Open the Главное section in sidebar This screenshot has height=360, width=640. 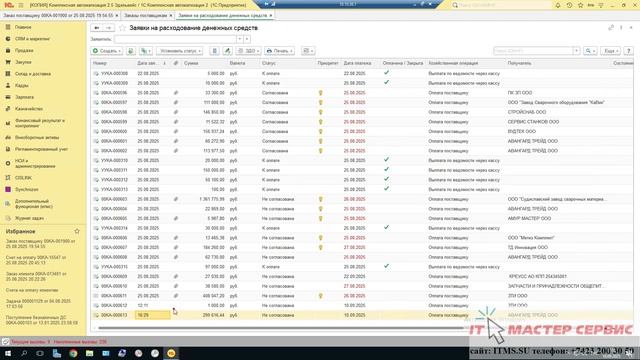click(23, 27)
